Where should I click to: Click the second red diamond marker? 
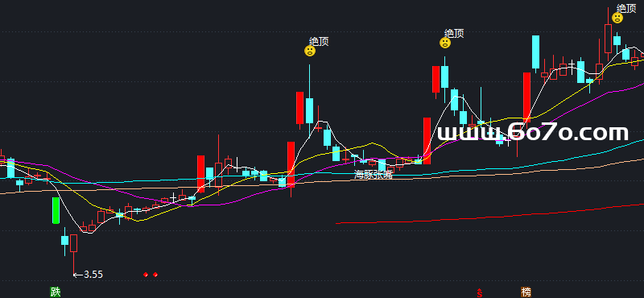click(x=155, y=274)
